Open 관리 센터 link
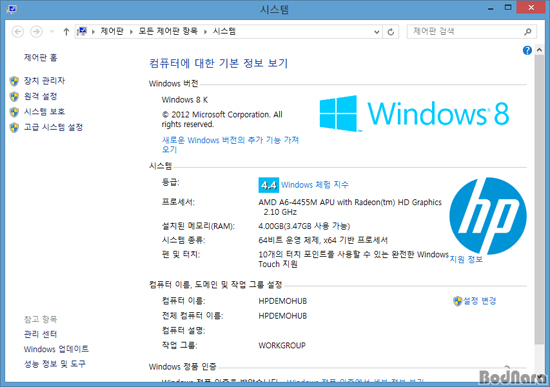The image size is (550, 387). pyautogui.click(x=40, y=334)
